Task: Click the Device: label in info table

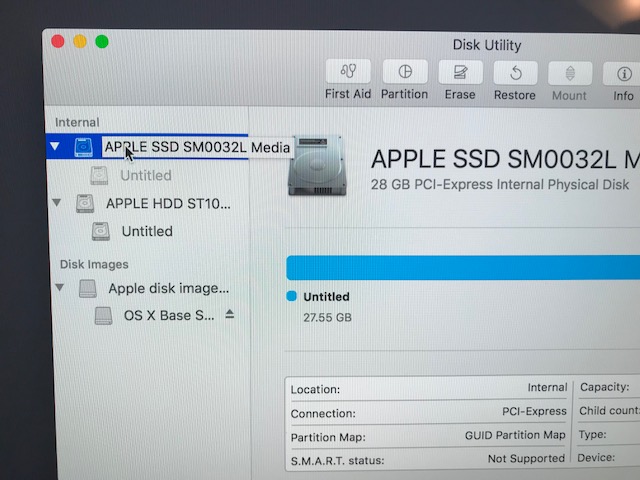Action: [x=596, y=458]
